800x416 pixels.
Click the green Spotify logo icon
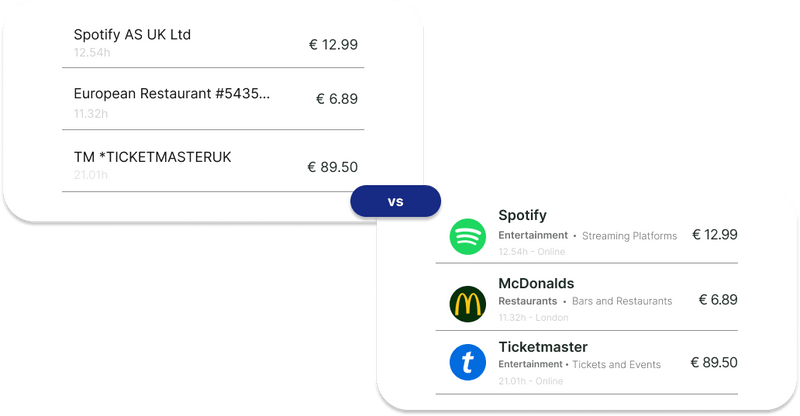pos(466,237)
